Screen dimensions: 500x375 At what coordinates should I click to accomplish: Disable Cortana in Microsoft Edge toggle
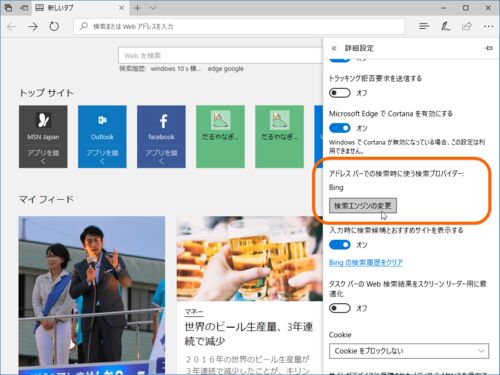pos(340,128)
